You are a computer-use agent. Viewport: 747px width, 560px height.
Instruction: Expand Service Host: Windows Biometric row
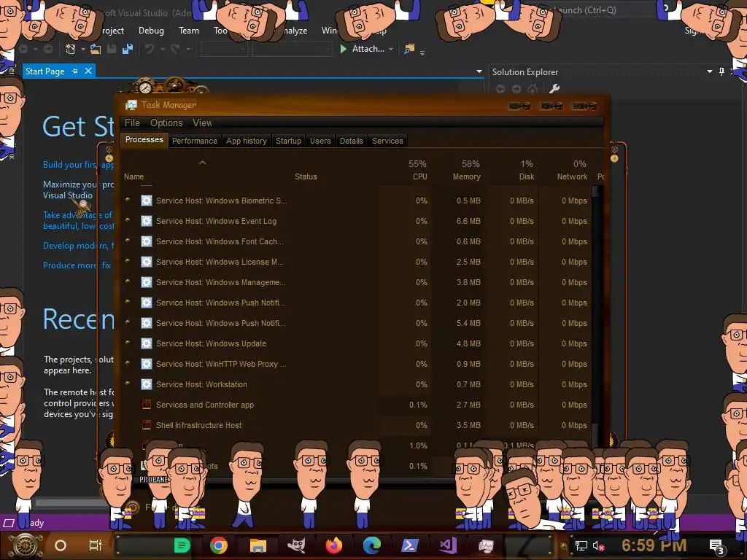point(127,200)
